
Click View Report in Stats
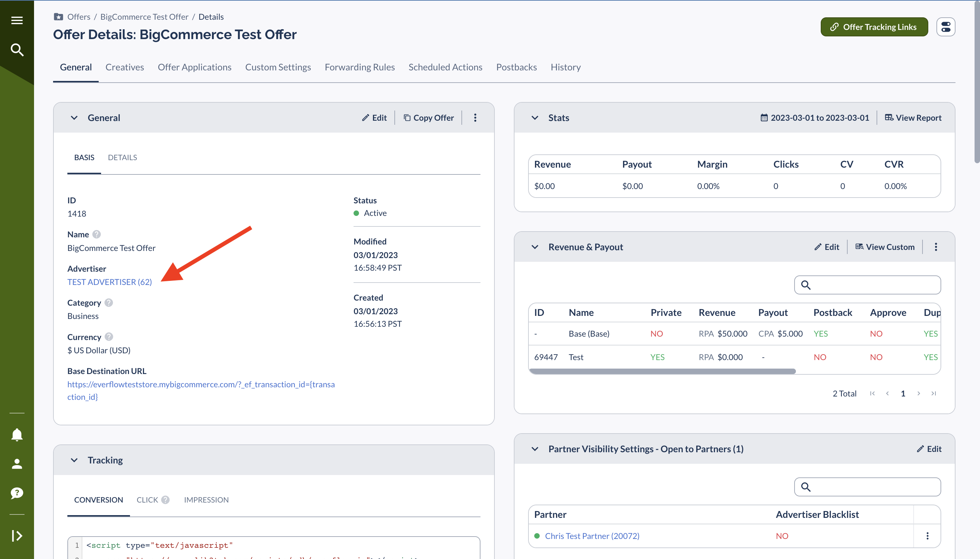[x=913, y=118]
